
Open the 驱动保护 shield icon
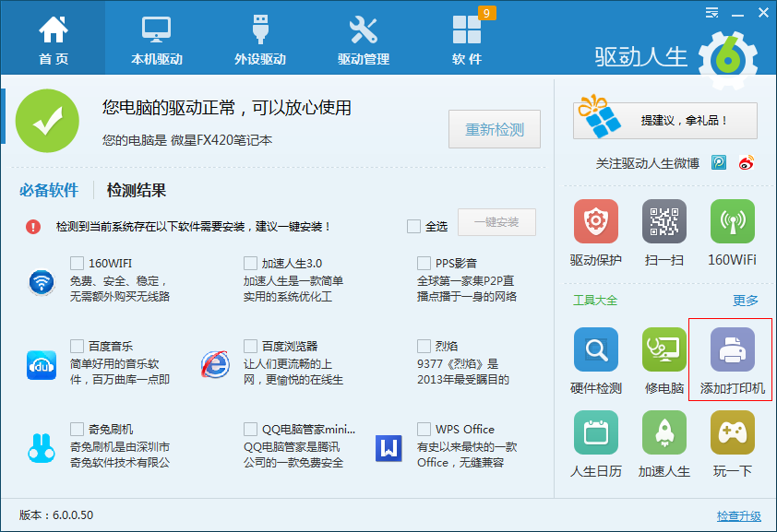coord(595,221)
